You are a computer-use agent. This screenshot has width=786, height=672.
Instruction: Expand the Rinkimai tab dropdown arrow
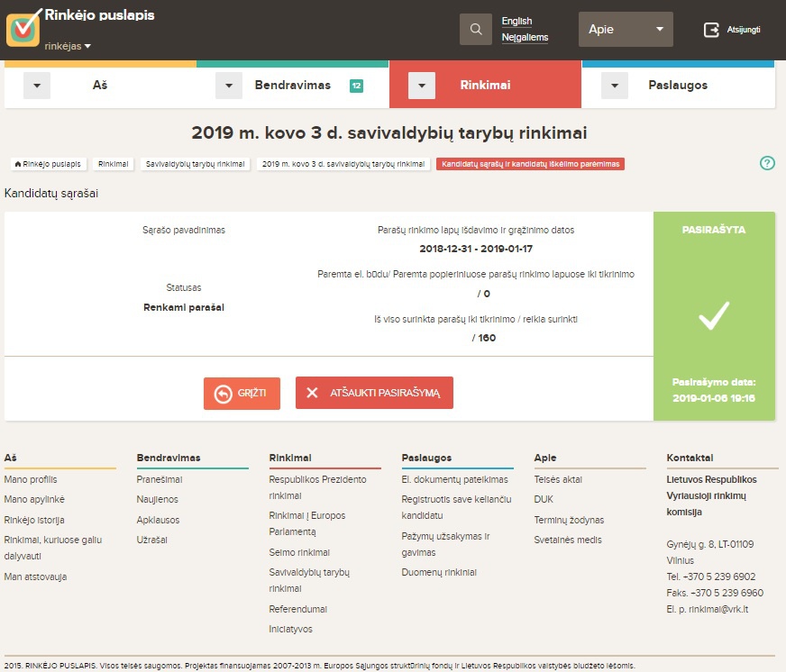coord(422,86)
